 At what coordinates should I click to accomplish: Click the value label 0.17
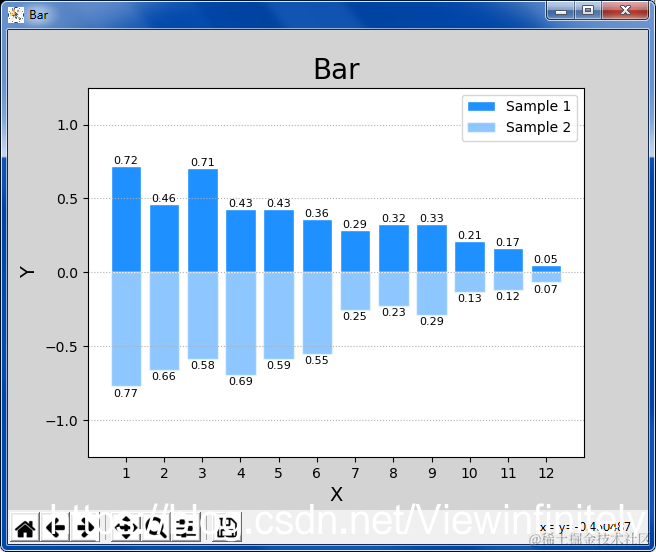coord(508,242)
